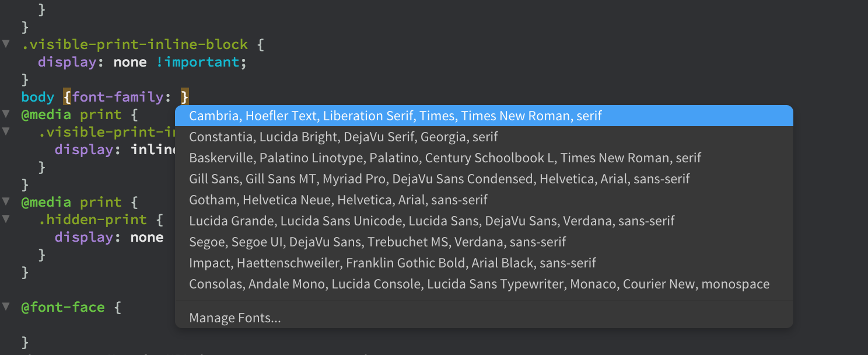
Task: Select the Lucida Grande sans-serif suggestion
Action: [432, 221]
